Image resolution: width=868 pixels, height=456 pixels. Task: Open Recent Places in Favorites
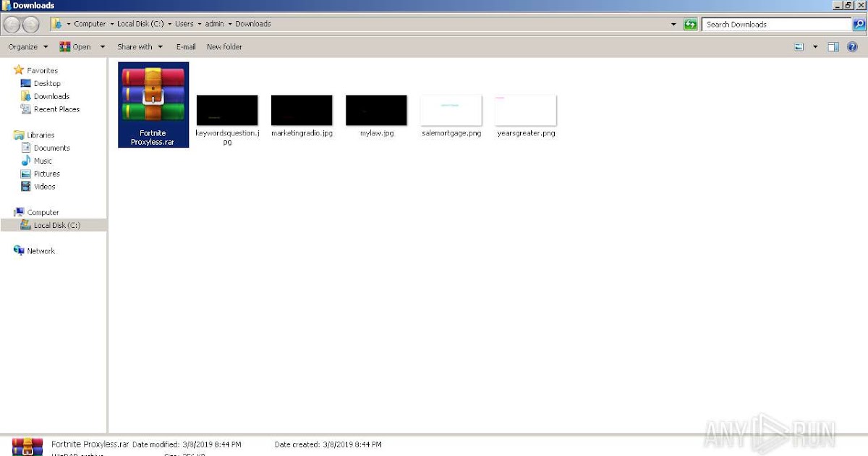coord(56,109)
